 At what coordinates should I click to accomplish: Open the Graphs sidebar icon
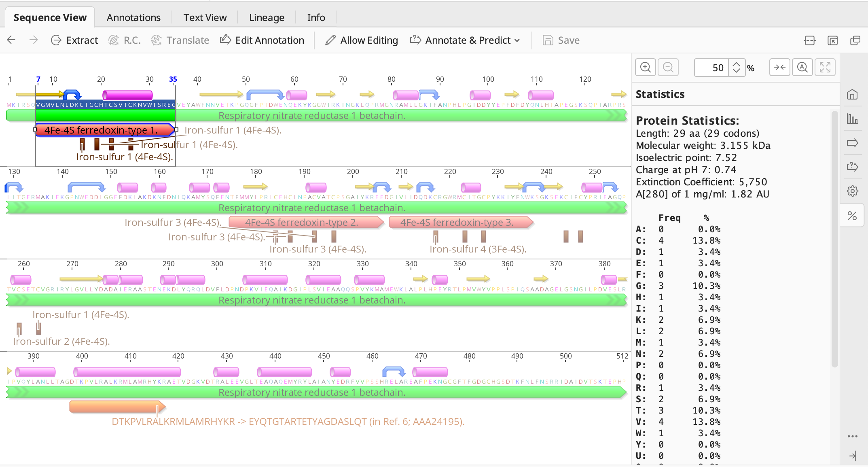852,119
